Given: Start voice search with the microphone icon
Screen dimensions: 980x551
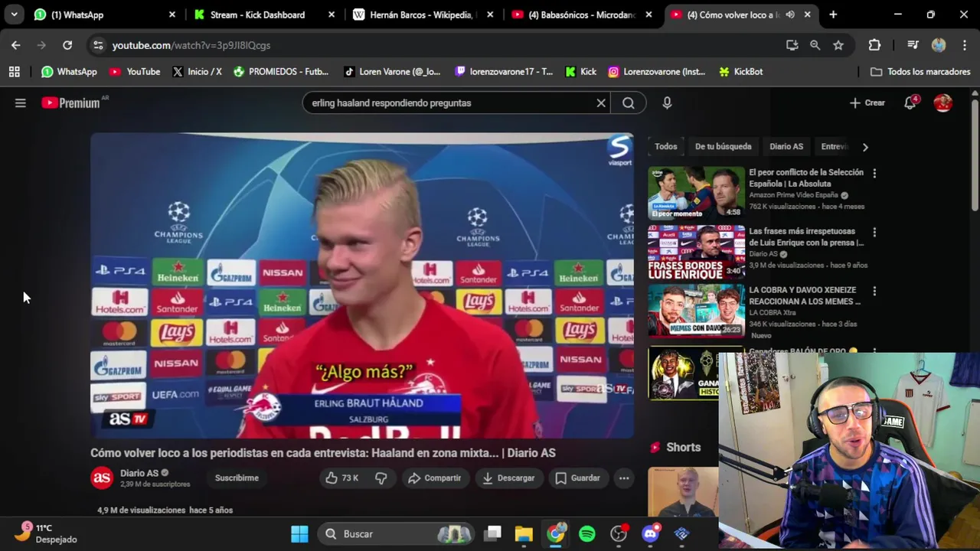Looking at the screenshot, I should 667,103.
